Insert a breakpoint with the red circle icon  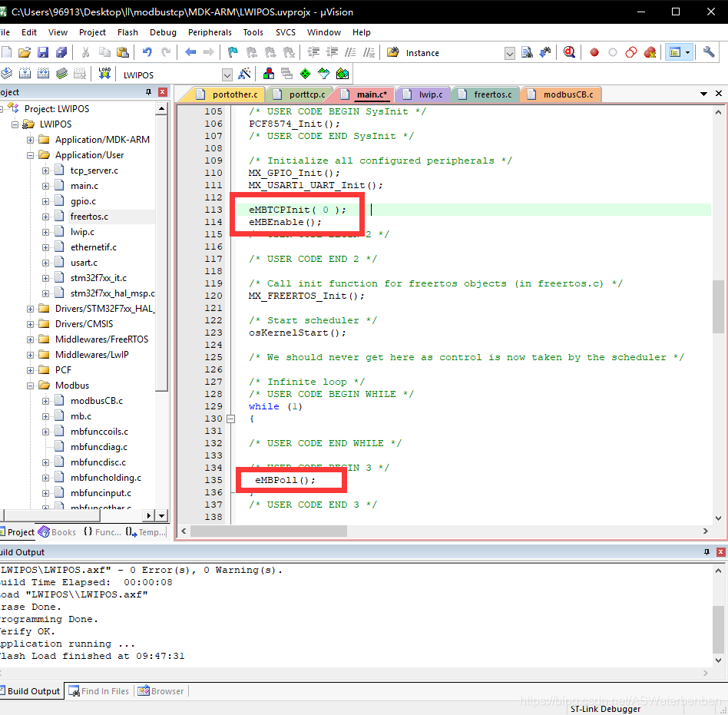[594, 52]
